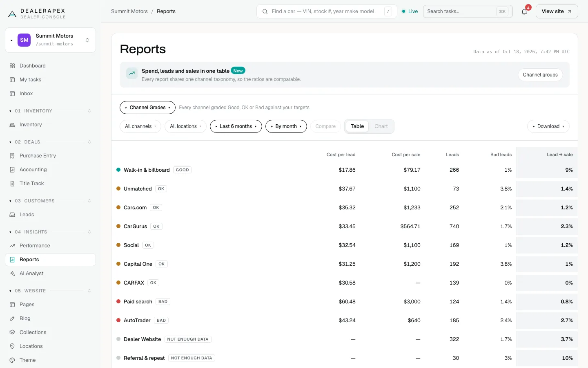Screen dimensions: 588x368
Task: Click the Inbox sidebar icon
Action: coord(12,94)
